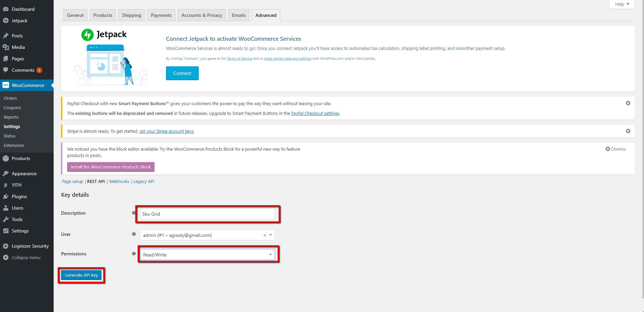Click the Appearance brush icon

(x=6, y=174)
